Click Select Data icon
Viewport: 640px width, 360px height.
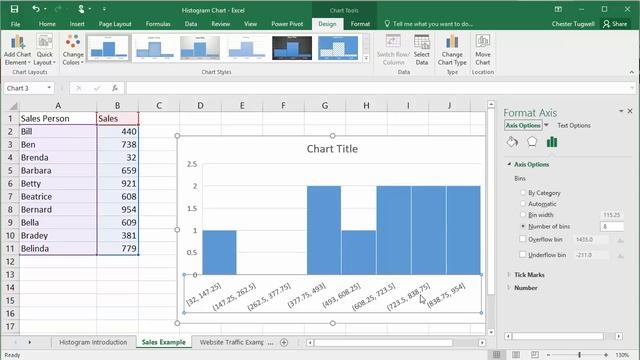point(422,50)
